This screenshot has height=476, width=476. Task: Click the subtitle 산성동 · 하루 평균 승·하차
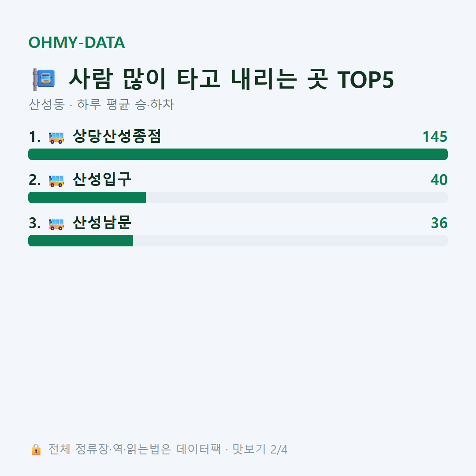point(101,104)
